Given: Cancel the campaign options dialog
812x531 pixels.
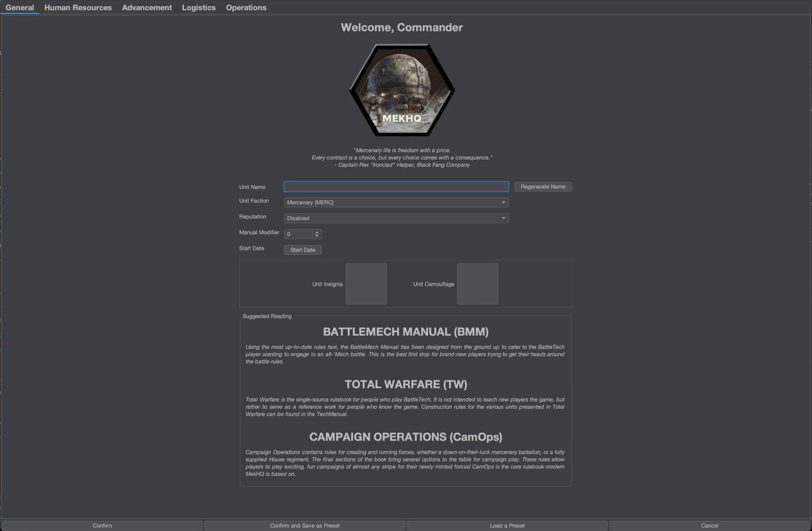Looking at the screenshot, I should (710, 525).
